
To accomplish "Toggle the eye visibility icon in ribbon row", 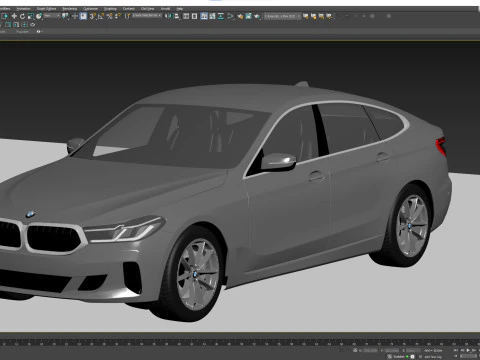I will tap(38, 32).
